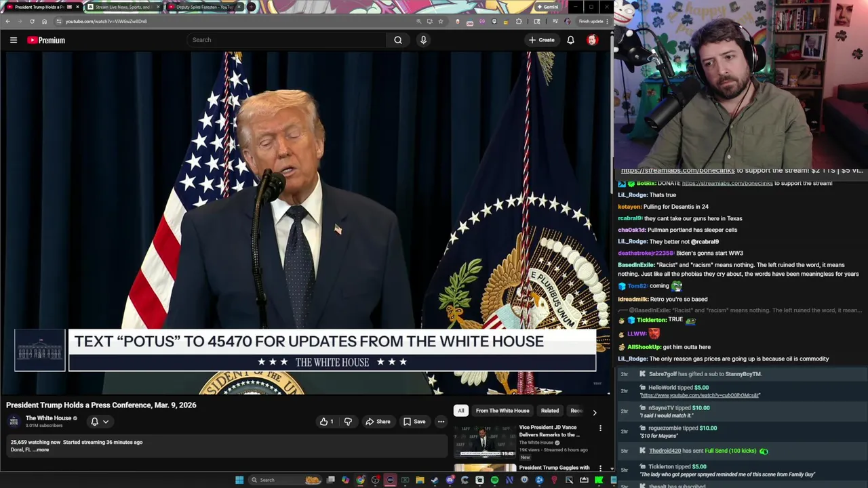
Task: Click the video title text
Action: tap(101, 405)
